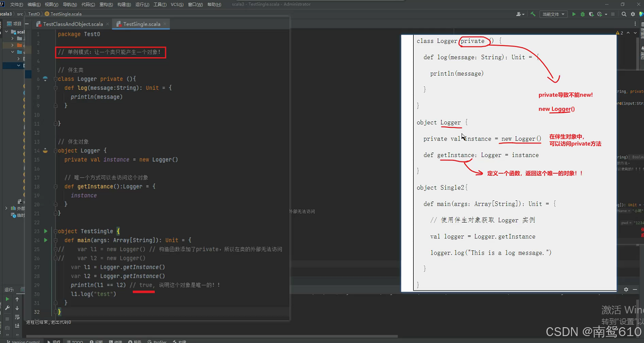Open the Profiler tool window

point(157,341)
